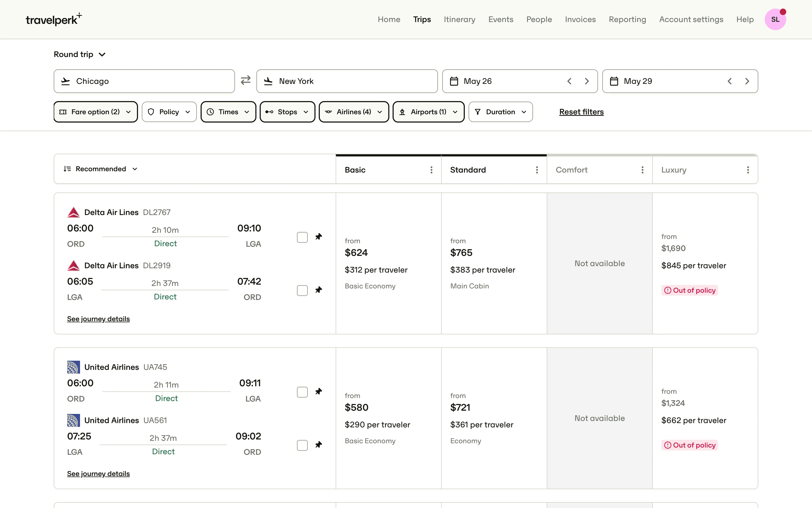The image size is (812, 508).
Task: Go to previous departure date before May 26
Action: click(x=570, y=81)
